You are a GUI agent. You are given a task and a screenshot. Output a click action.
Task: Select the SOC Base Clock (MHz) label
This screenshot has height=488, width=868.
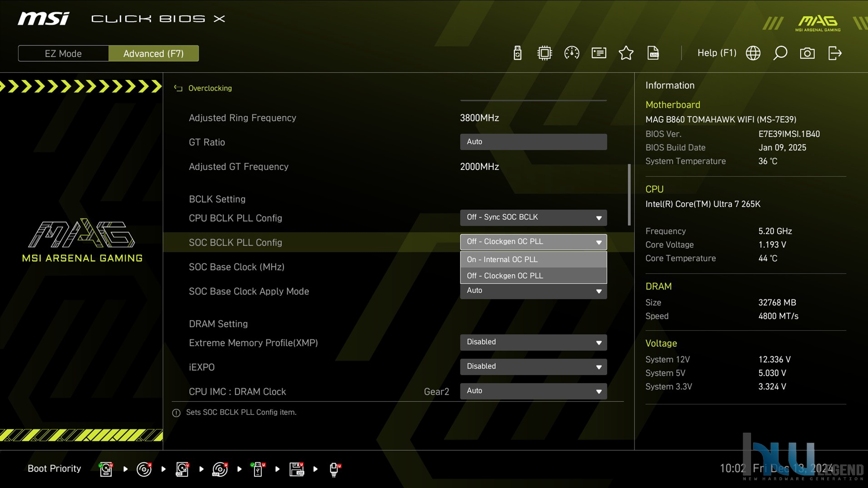(x=236, y=267)
